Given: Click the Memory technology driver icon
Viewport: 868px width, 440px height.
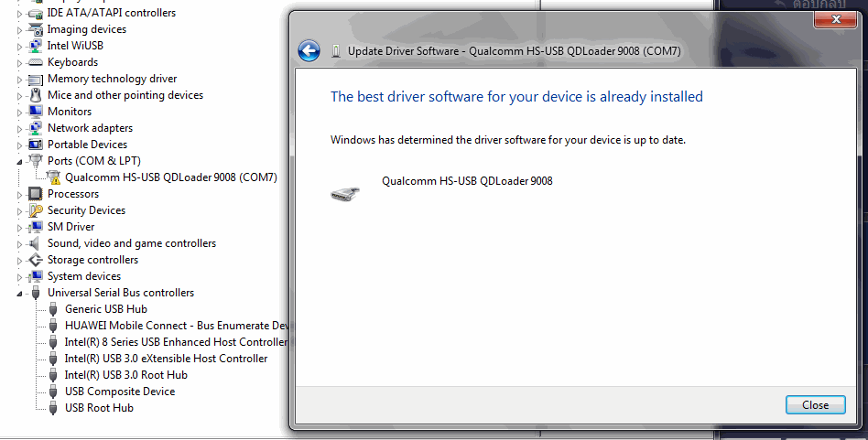Looking at the screenshot, I should pyautogui.click(x=36, y=79).
